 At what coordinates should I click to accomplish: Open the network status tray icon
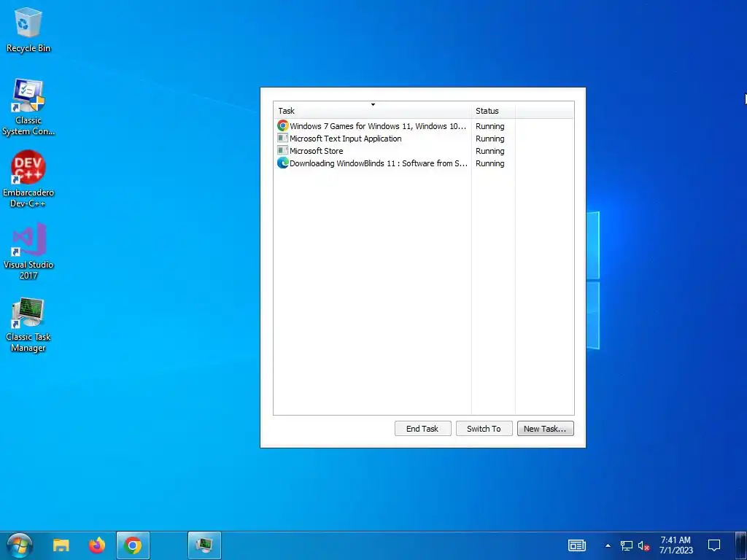tap(627, 545)
